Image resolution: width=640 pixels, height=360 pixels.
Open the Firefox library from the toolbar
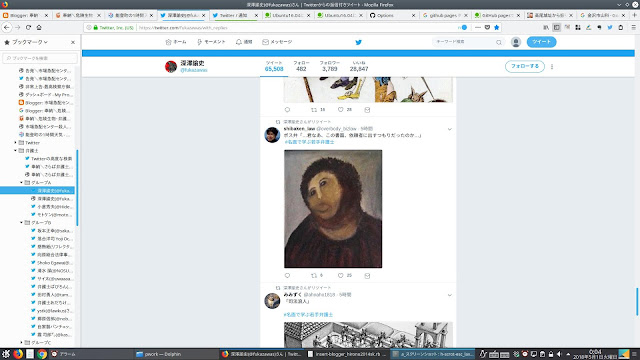[x=546, y=27]
